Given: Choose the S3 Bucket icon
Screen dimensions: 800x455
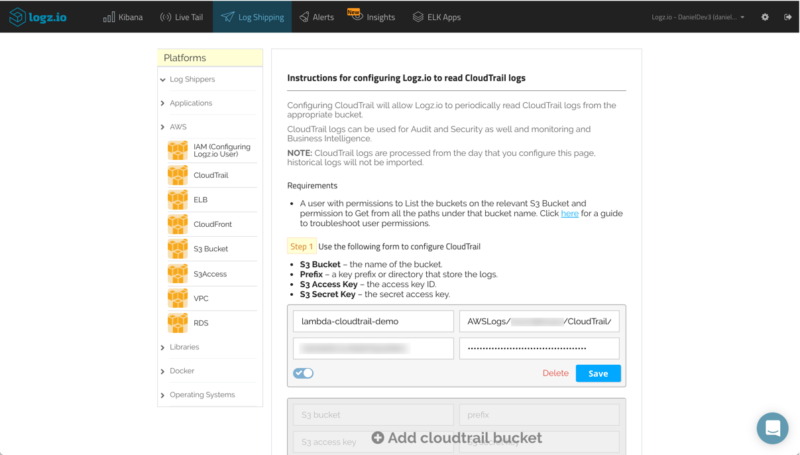Looking at the screenshot, I should pyautogui.click(x=177, y=248).
